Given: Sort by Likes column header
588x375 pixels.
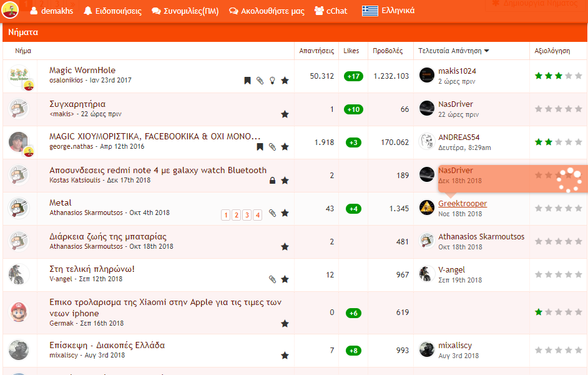Looking at the screenshot, I should 351,51.
